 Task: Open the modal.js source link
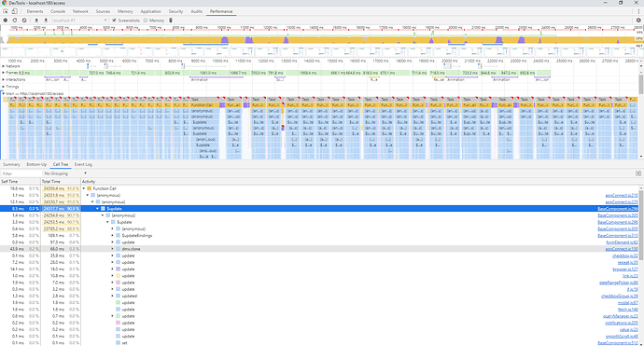pyautogui.click(x=627, y=302)
